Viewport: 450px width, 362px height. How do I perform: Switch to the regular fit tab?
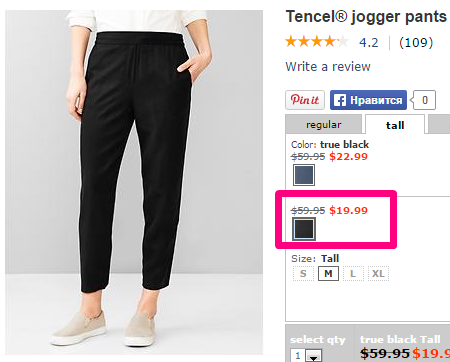click(x=323, y=124)
